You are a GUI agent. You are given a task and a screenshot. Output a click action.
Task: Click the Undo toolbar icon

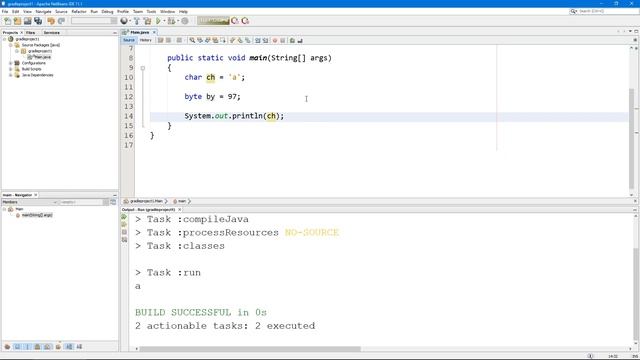51,21
